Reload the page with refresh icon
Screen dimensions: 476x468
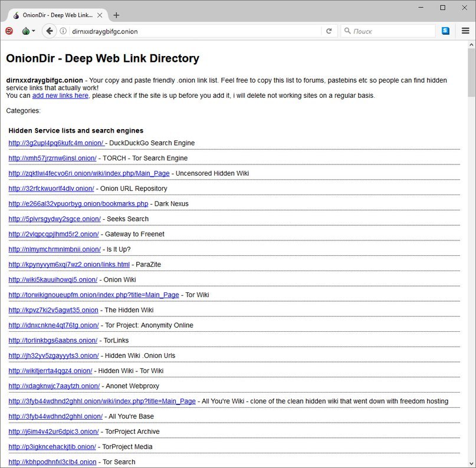[329, 31]
